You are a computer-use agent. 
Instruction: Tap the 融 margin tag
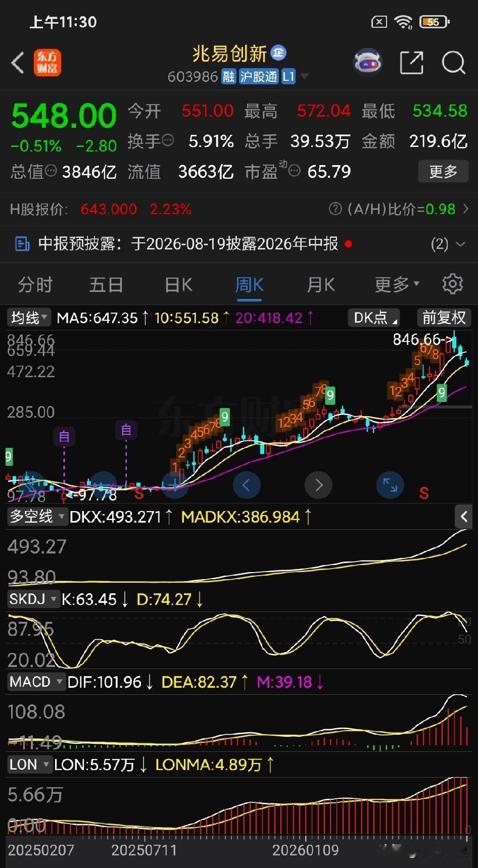pos(228,77)
